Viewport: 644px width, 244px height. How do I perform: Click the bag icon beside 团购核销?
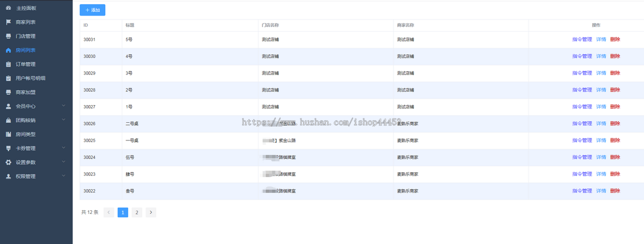(8, 120)
